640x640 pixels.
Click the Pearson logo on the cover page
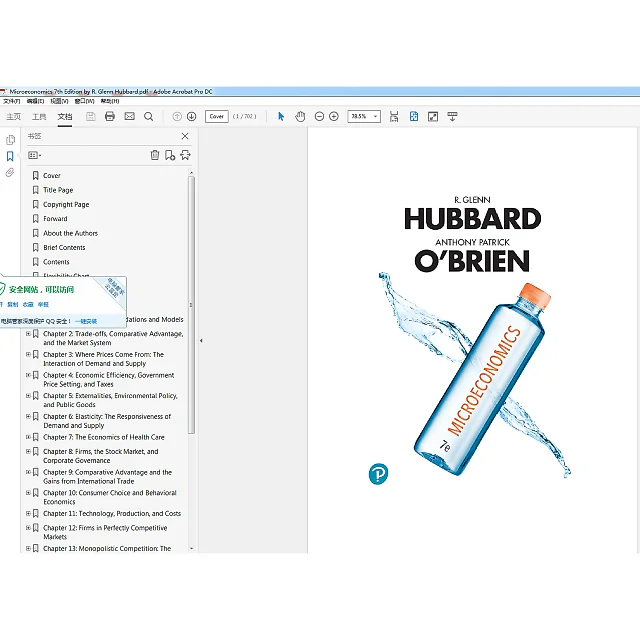pyautogui.click(x=378, y=474)
